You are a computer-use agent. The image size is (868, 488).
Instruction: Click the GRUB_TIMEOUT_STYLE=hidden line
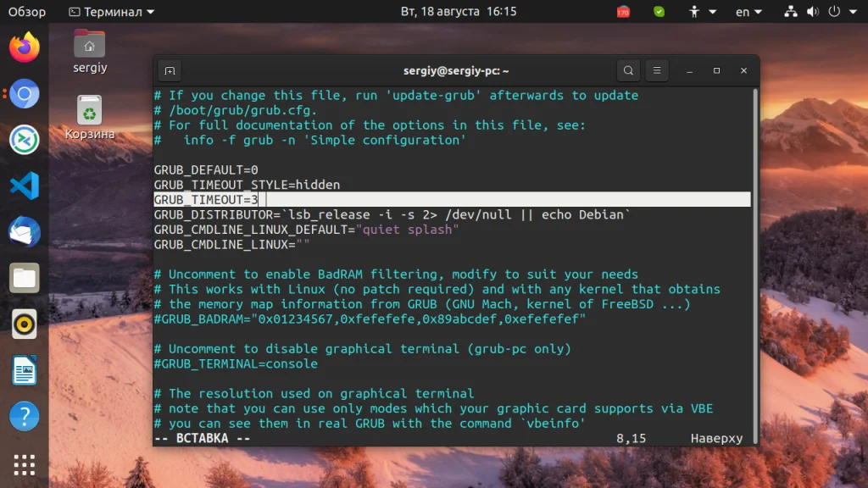click(x=247, y=185)
